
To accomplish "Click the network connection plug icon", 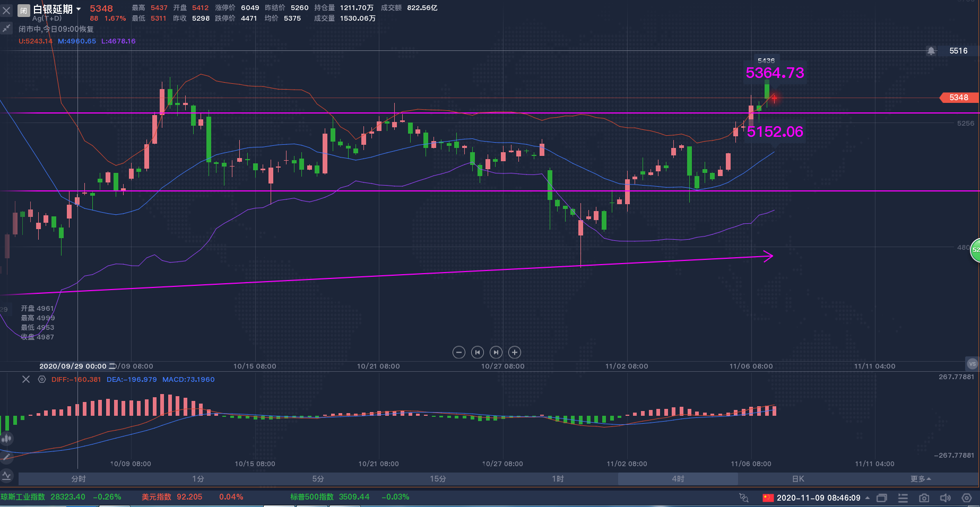I will tap(744, 498).
